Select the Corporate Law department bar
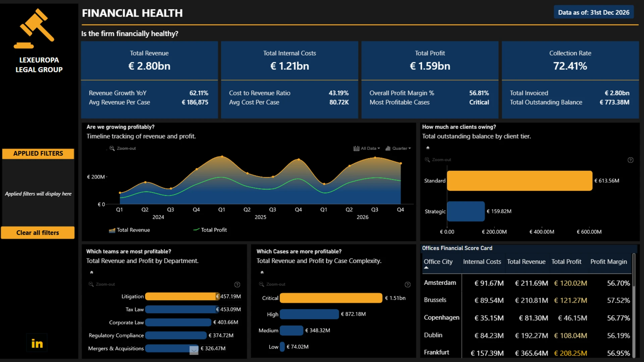The height and width of the screenshot is (362, 644). (178, 322)
